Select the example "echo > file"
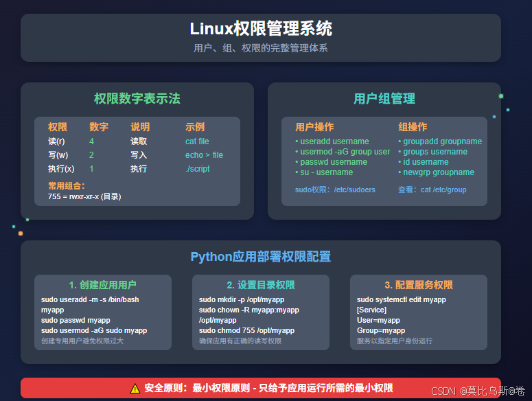Image resolution: width=532 pixels, height=401 pixels. pos(205,155)
